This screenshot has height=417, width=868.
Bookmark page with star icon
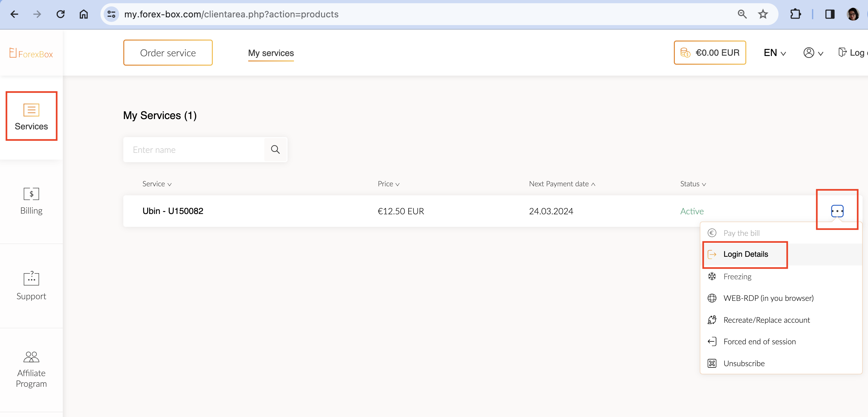tap(763, 14)
